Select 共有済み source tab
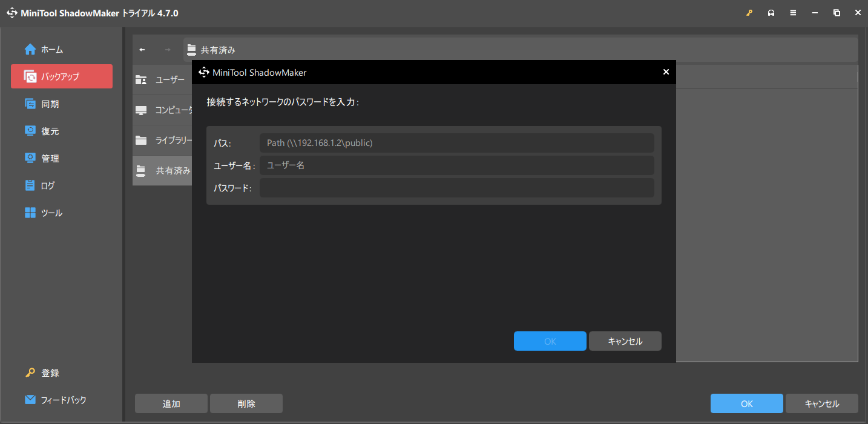Screen dimensions: 868x424 point(162,171)
